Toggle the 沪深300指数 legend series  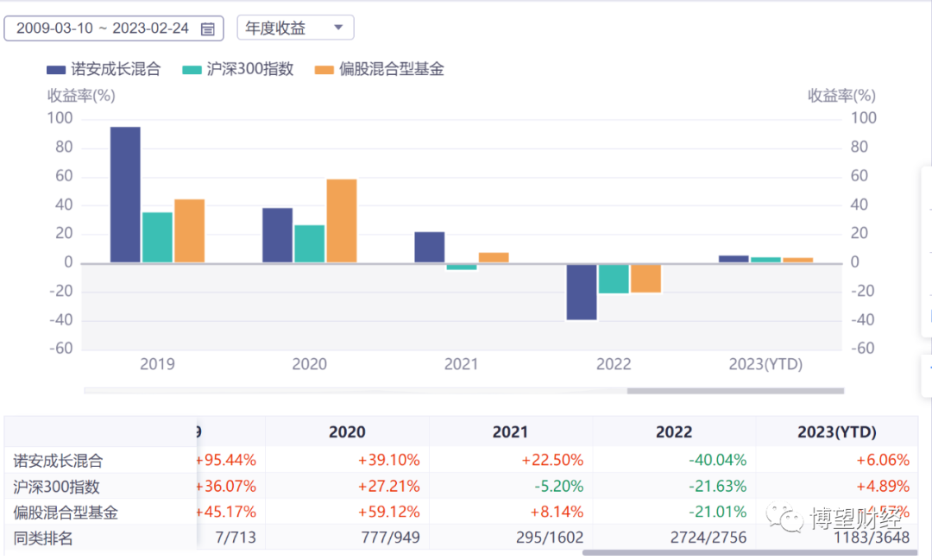click(x=238, y=69)
